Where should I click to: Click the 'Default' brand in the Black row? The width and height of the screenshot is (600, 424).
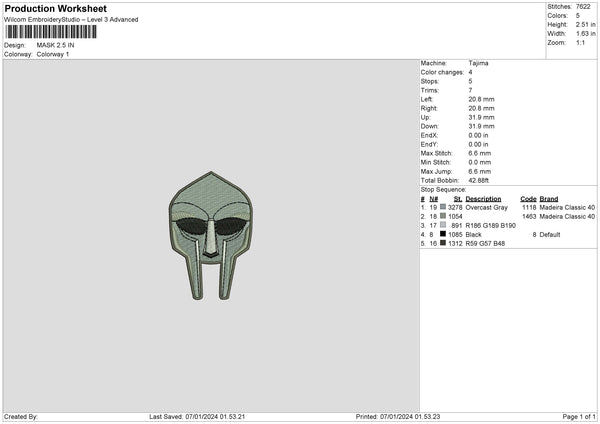pyautogui.click(x=550, y=235)
